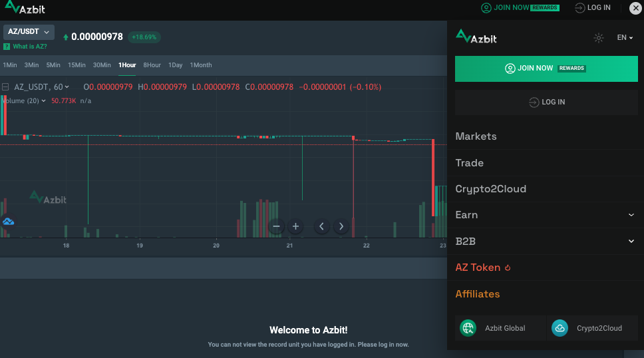Click date label 22 on time axis
The height and width of the screenshot is (358, 644).
[x=367, y=246]
